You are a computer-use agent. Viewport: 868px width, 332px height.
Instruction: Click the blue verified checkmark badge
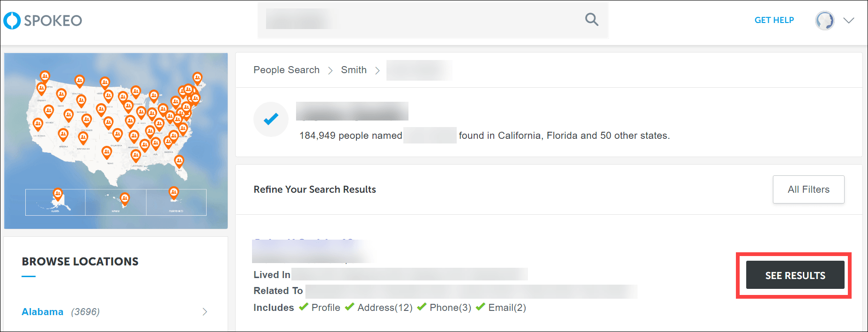click(x=271, y=119)
